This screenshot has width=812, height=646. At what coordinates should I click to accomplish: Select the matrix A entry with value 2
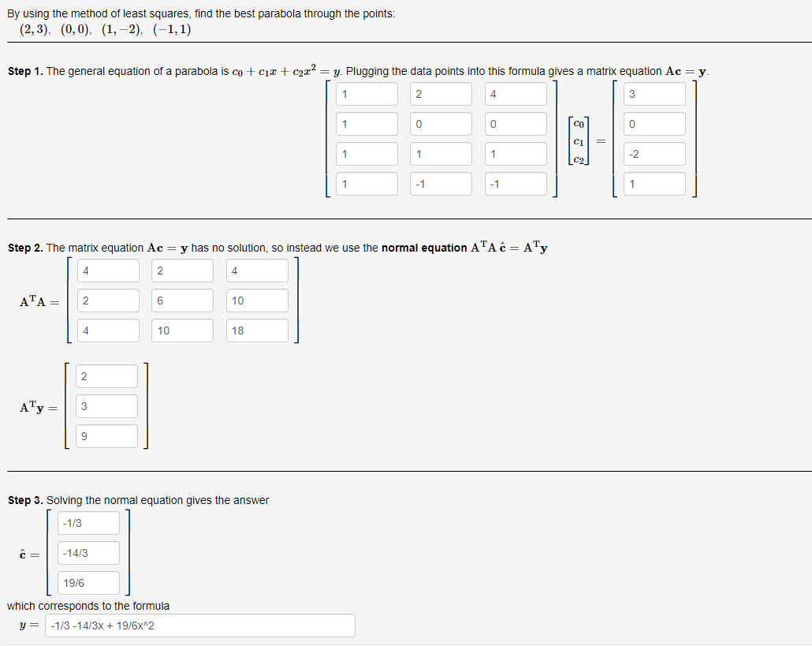coord(440,93)
